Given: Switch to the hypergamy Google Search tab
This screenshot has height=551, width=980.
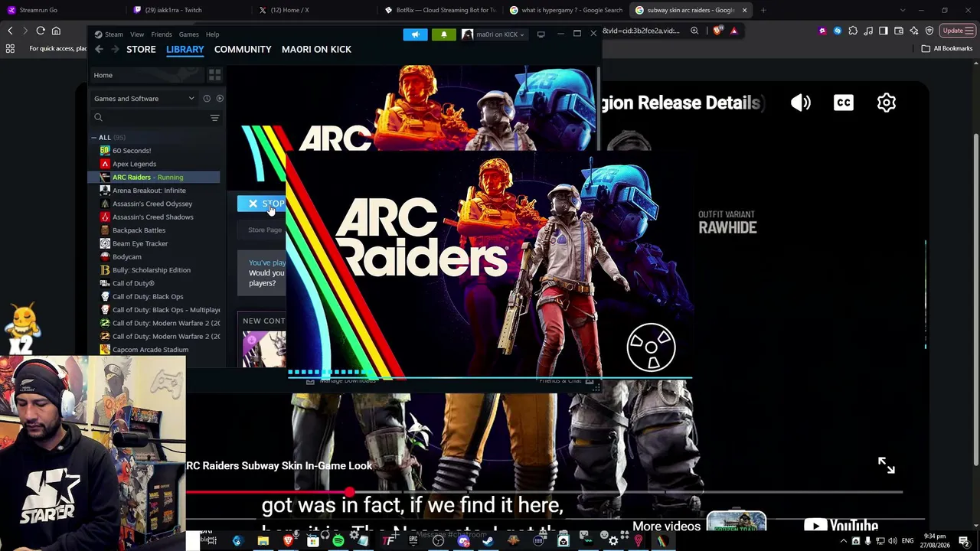Looking at the screenshot, I should (x=565, y=10).
